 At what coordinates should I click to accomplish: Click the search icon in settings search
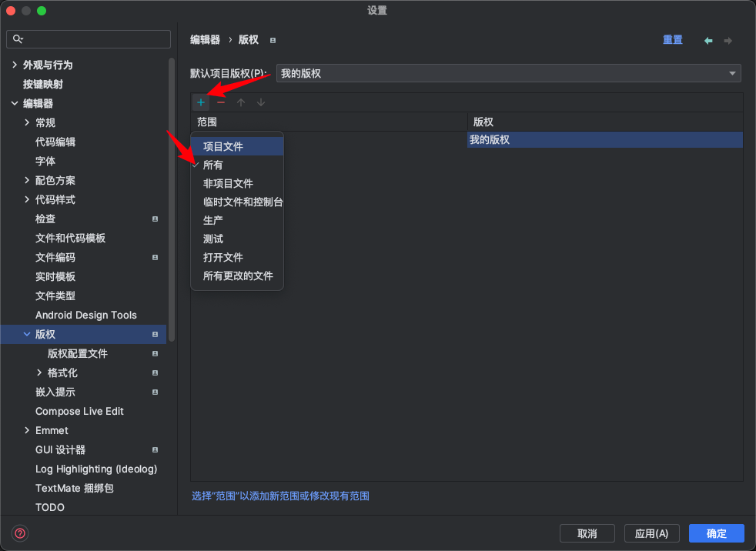(x=18, y=39)
